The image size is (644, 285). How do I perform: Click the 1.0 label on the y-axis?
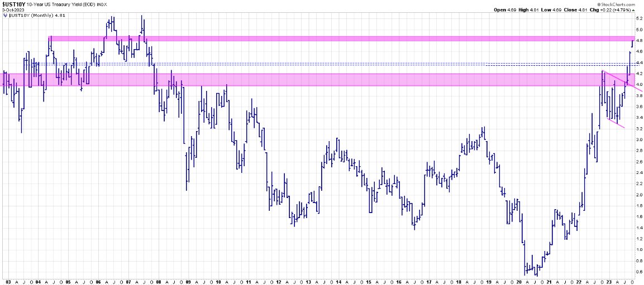click(639, 249)
